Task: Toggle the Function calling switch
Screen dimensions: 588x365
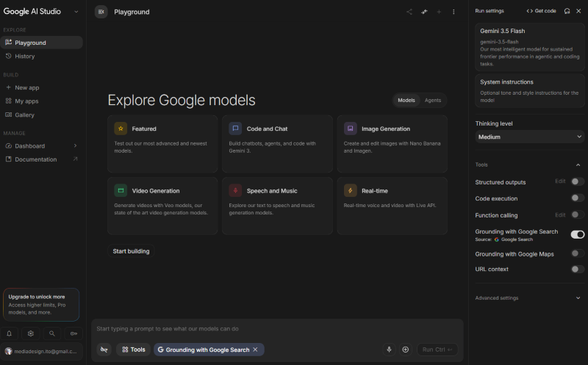Action: (578, 214)
